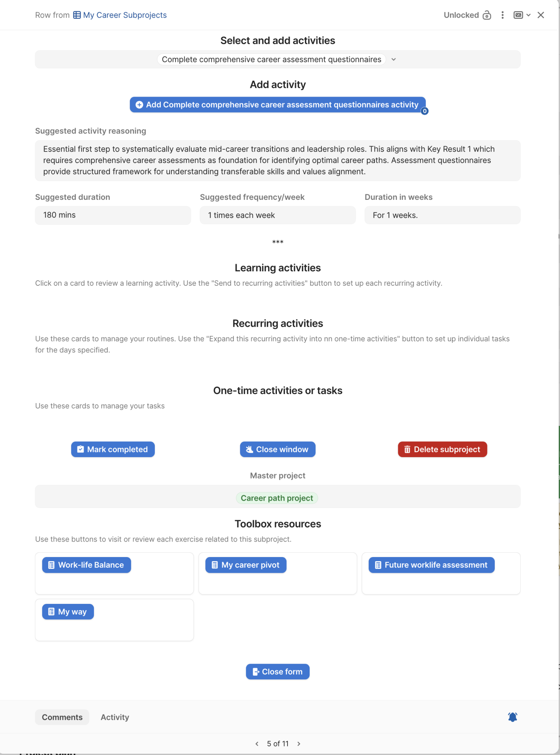
Task: Click the red Delete subproject button
Action: (x=442, y=449)
